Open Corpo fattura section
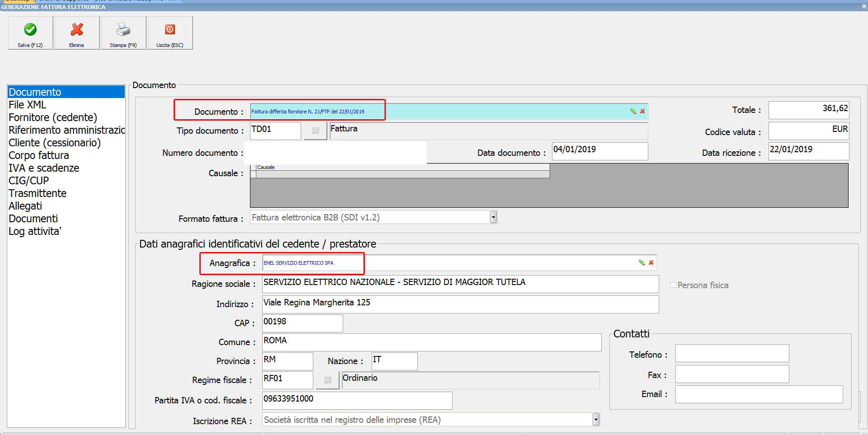This screenshot has height=435, width=868. coord(66,155)
